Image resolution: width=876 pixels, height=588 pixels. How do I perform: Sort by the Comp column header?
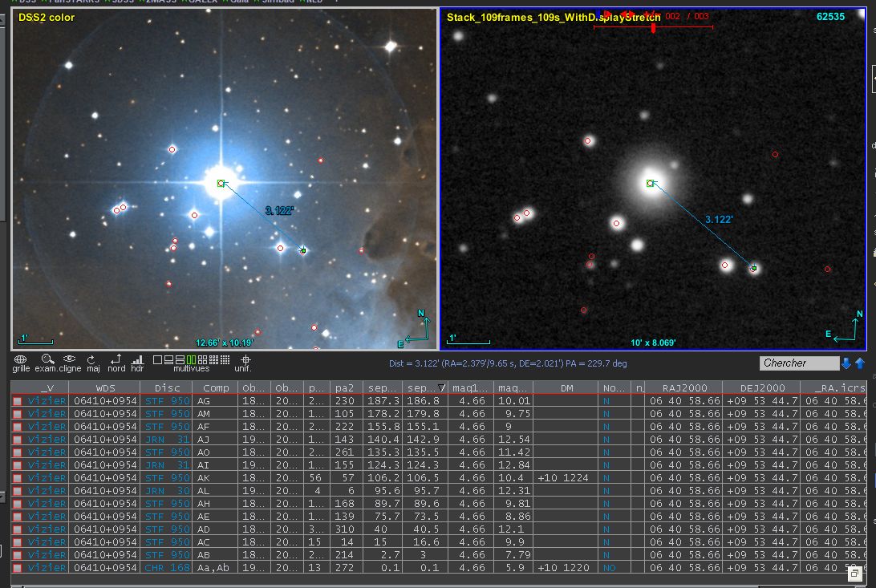tap(216, 387)
